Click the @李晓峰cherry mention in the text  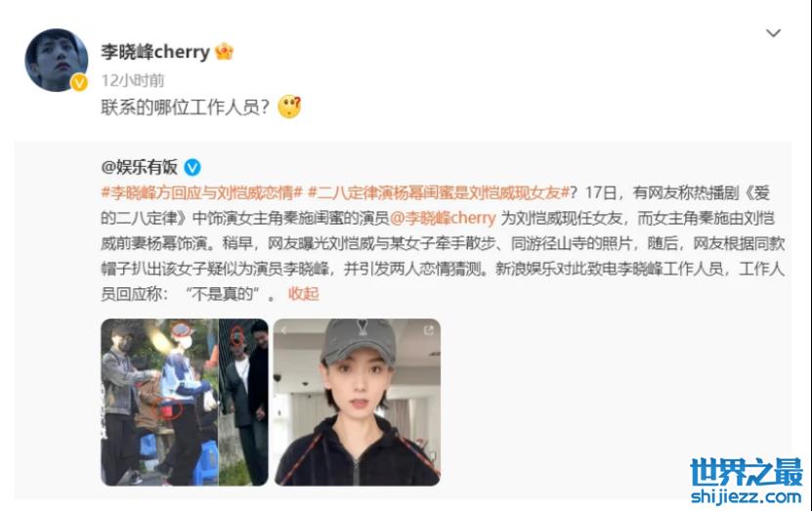point(443,218)
